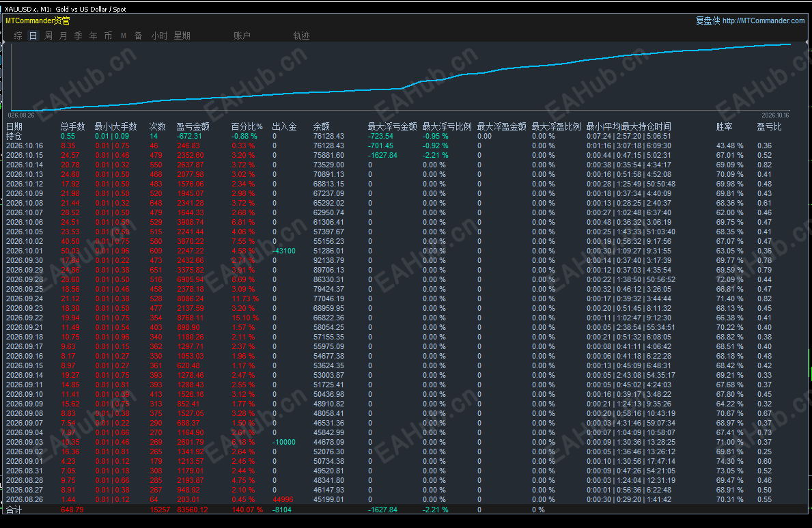The image size is (812, 528).
Task: Click the 74.30 % win rate
Action: point(729,461)
